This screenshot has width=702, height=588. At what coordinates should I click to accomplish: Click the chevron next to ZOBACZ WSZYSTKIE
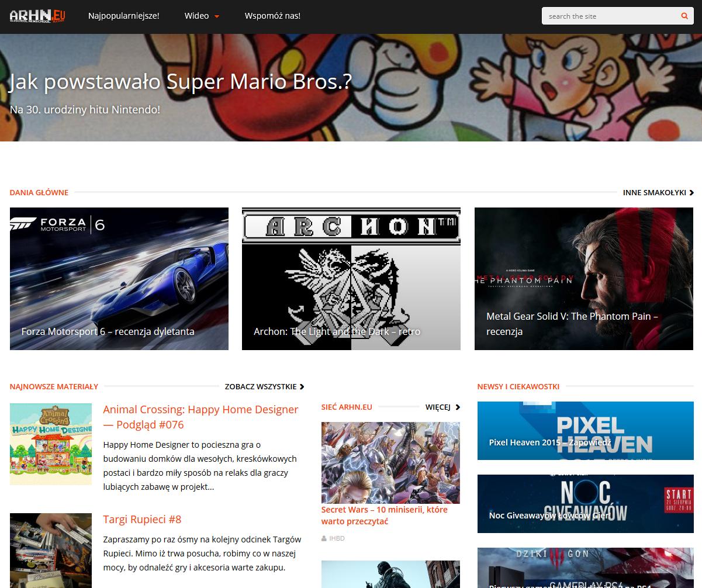click(x=302, y=386)
